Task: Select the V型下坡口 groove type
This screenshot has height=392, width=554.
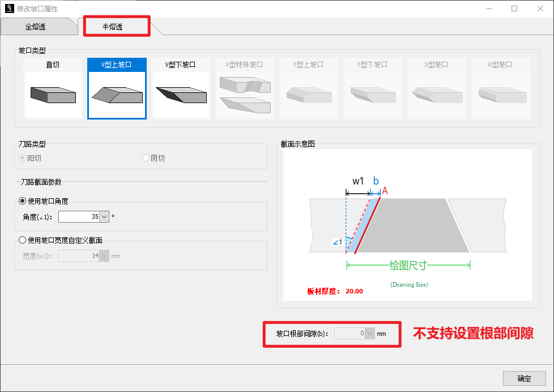Action: [181, 88]
